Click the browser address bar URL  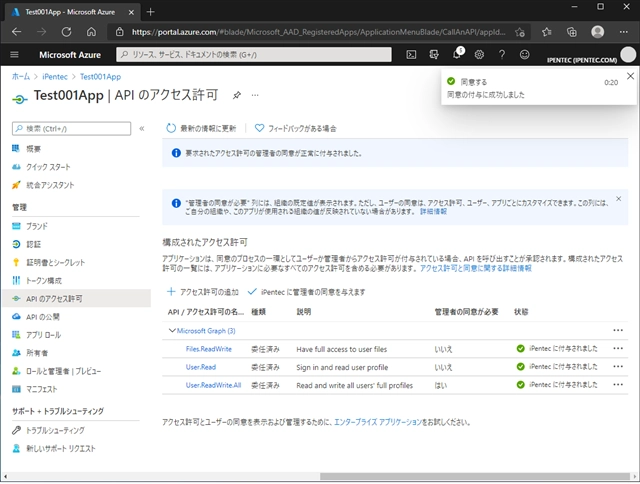point(318,32)
